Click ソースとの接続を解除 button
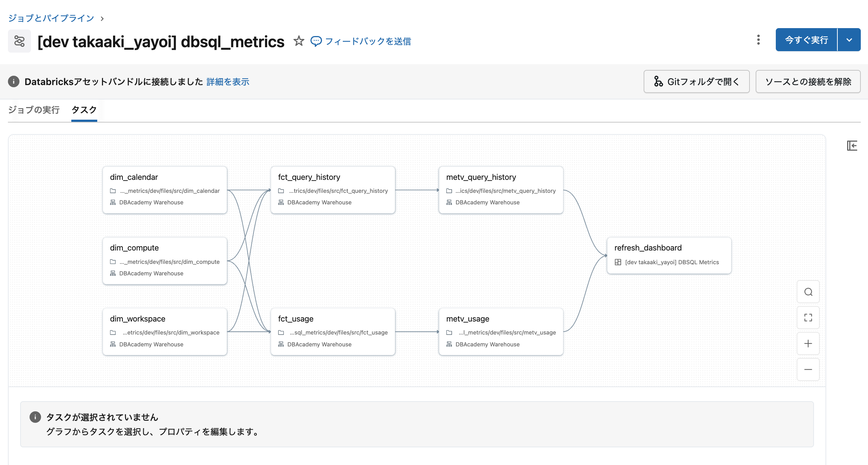This screenshot has width=868, height=465. coord(808,82)
